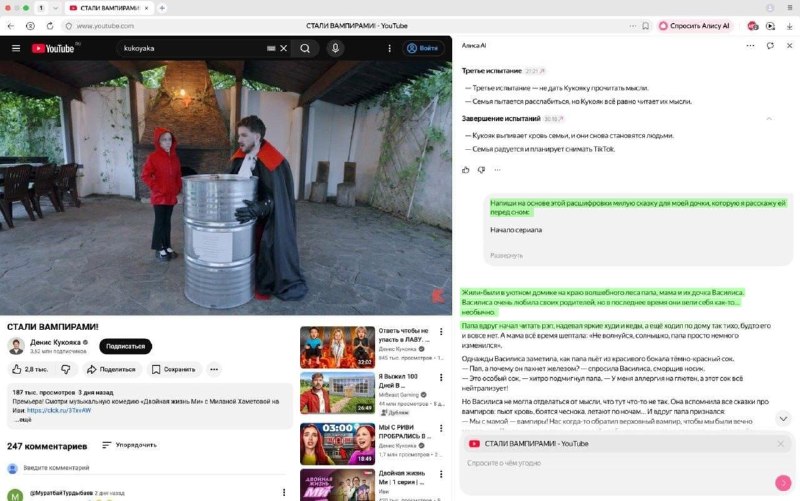The width and height of the screenshot is (800, 501).
Task: Bookmark this page with the bookmark icon
Action: coord(645,26)
